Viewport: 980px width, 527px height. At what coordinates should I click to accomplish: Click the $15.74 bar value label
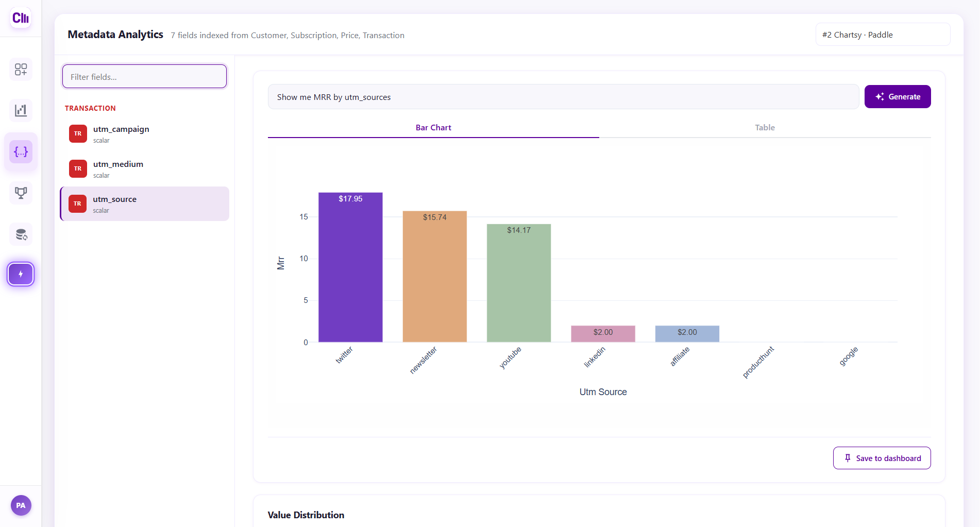[435, 217]
